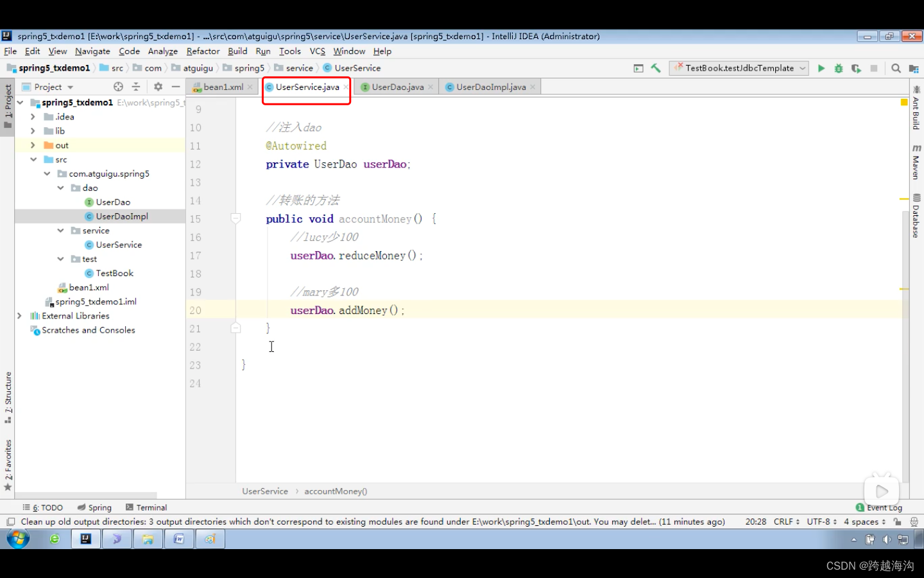Click line:column indicator 20:28

(x=756, y=522)
